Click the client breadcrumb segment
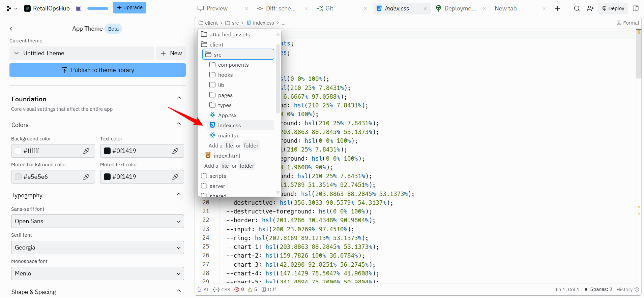Viewport: 644px width, 298px height. click(x=208, y=23)
